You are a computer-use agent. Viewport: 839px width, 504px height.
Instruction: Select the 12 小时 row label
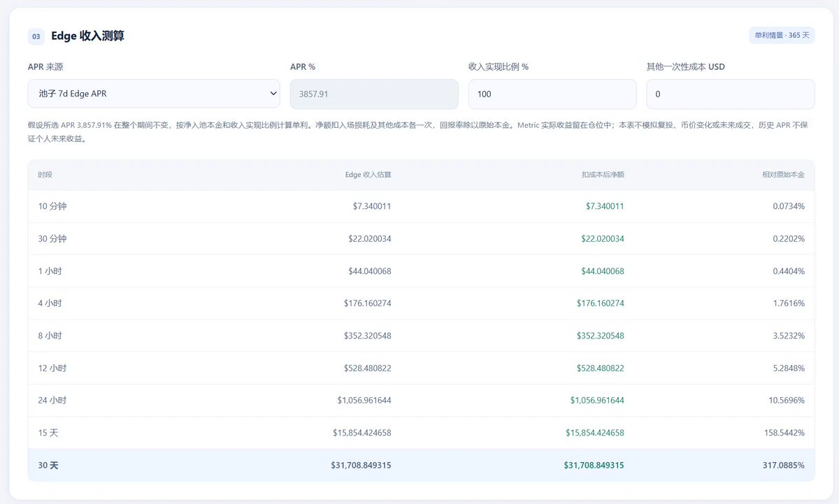click(x=52, y=368)
